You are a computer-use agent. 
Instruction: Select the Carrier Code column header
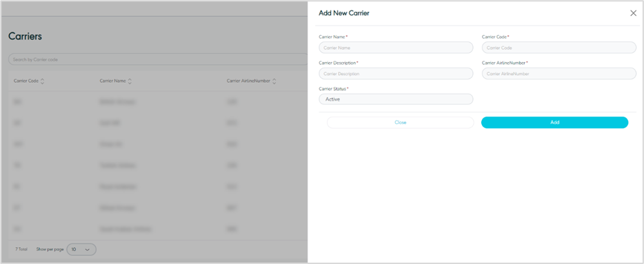(x=26, y=81)
